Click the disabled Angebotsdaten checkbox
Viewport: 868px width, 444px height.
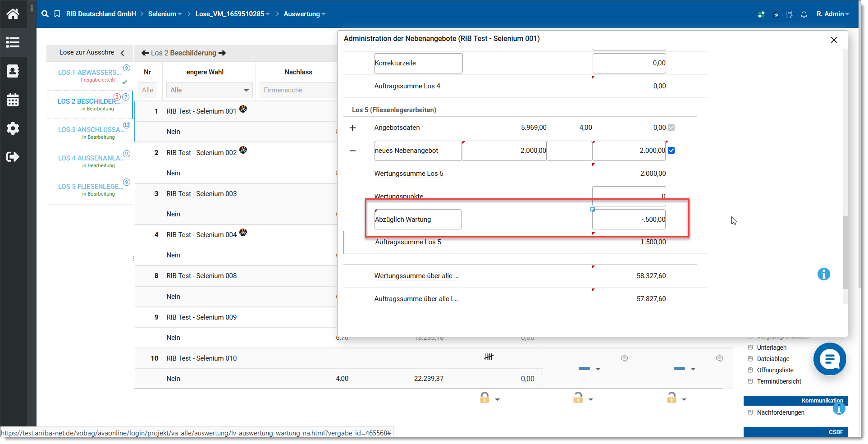pos(672,128)
